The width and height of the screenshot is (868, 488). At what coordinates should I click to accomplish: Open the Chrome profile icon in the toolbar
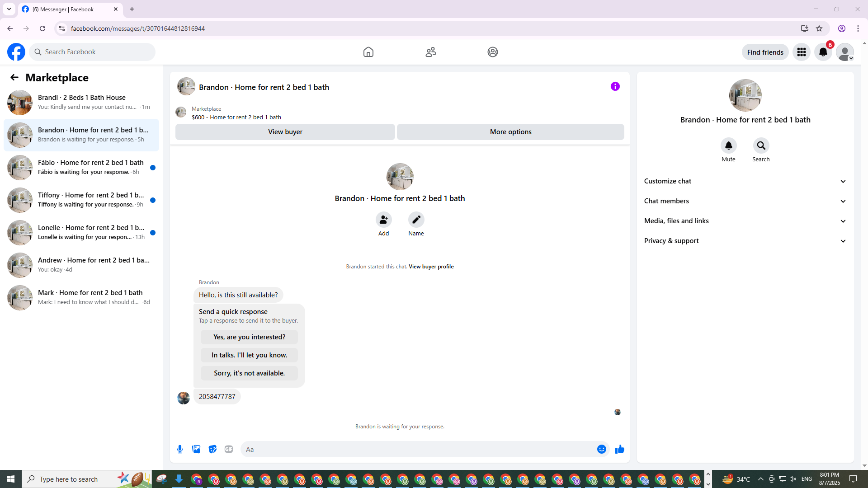click(x=842, y=28)
